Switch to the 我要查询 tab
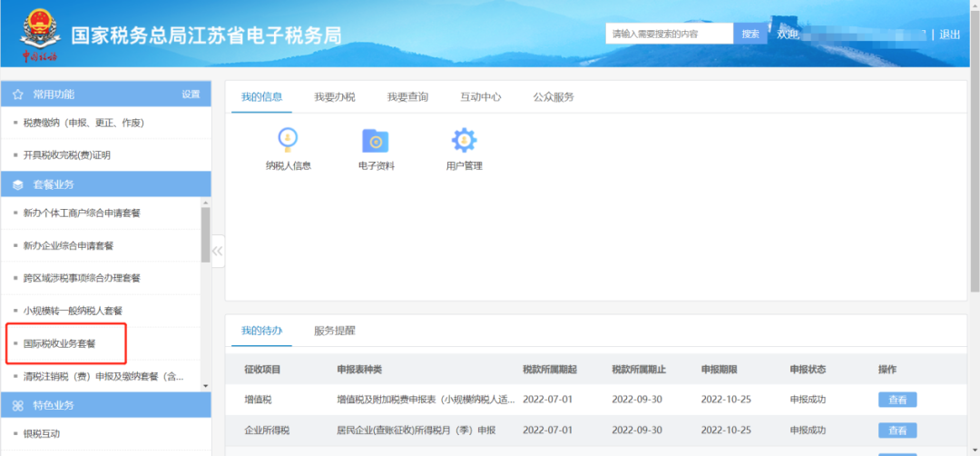Viewport: 980px width, 456px height. [407, 97]
